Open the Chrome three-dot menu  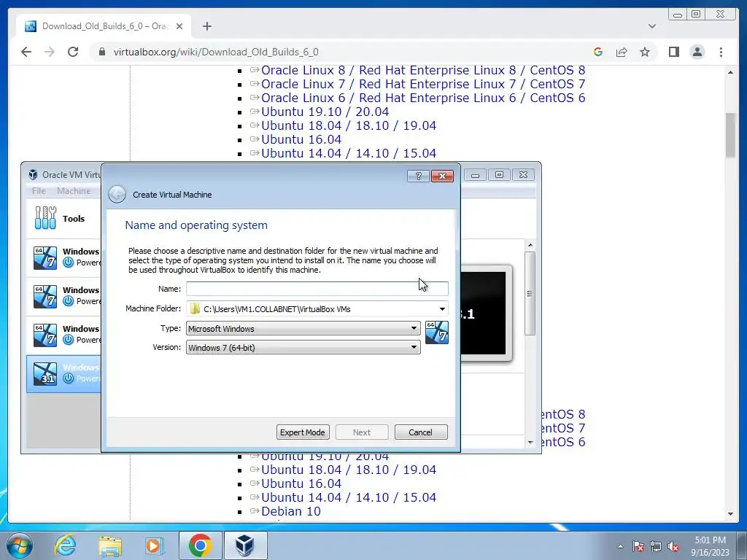click(x=721, y=52)
